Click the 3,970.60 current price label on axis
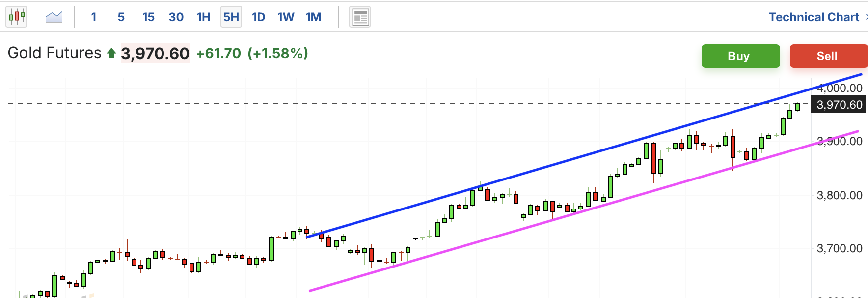The width and height of the screenshot is (868, 298). (x=839, y=105)
